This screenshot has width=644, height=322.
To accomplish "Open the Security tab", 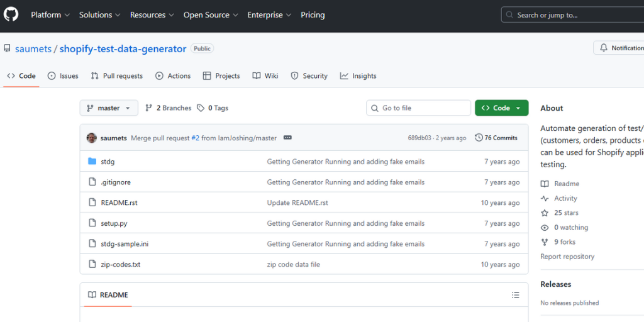I will click(309, 76).
